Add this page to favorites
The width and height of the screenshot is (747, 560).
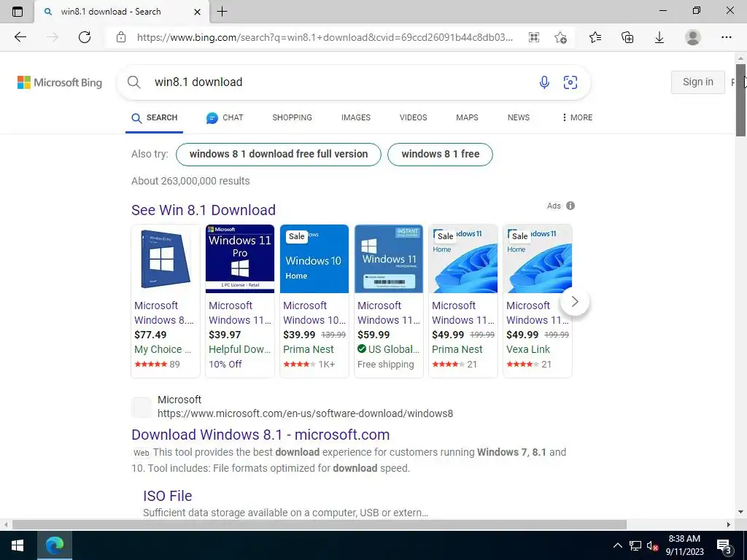click(x=561, y=37)
